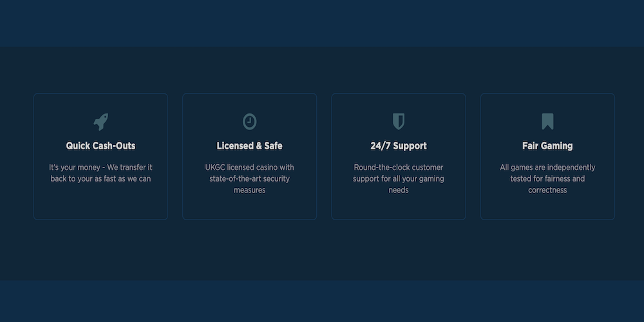Click the bookmark icon above Fair Gaming
The width and height of the screenshot is (644, 322).
(x=547, y=122)
